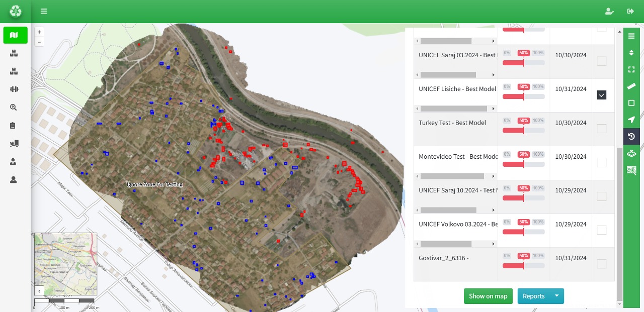Select the Montevideo Test - Best Model entry

coord(458,156)
